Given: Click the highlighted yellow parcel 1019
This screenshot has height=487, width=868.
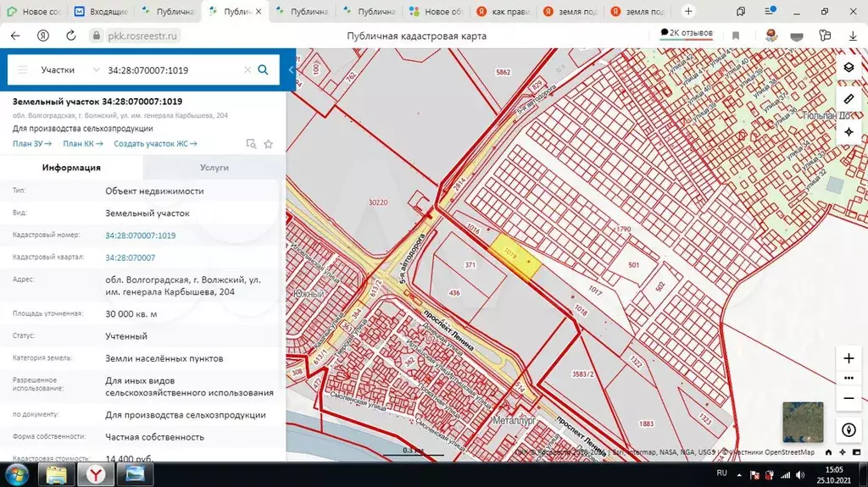Looking at the screenshot, I should point(516,257).
